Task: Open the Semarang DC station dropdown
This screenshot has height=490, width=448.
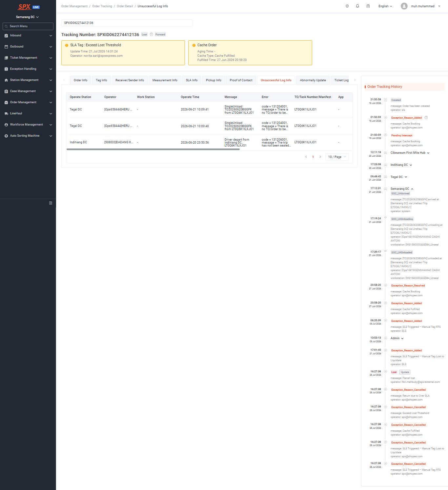Action: click(28, 17)
